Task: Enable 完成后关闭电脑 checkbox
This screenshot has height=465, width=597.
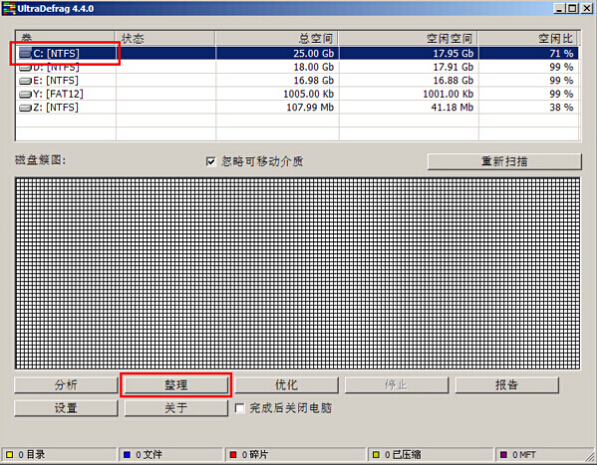Action: tap(239, 408)
